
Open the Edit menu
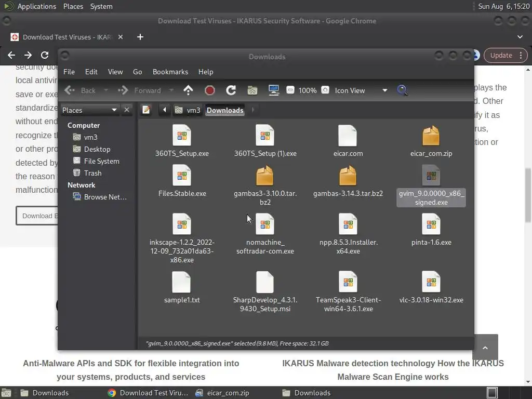[91, 72]
